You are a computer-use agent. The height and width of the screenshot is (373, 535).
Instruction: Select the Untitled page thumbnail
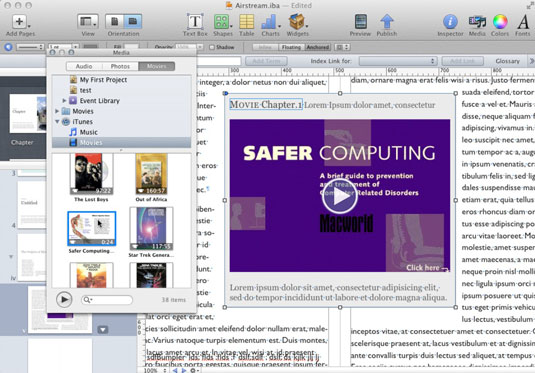31,205
